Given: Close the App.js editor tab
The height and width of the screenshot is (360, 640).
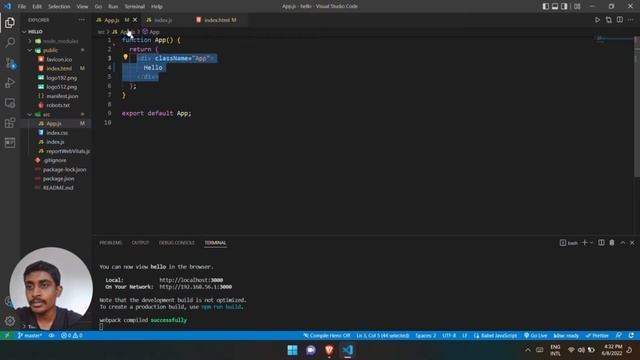Looking at the screenshot, I should click(135, 20).
